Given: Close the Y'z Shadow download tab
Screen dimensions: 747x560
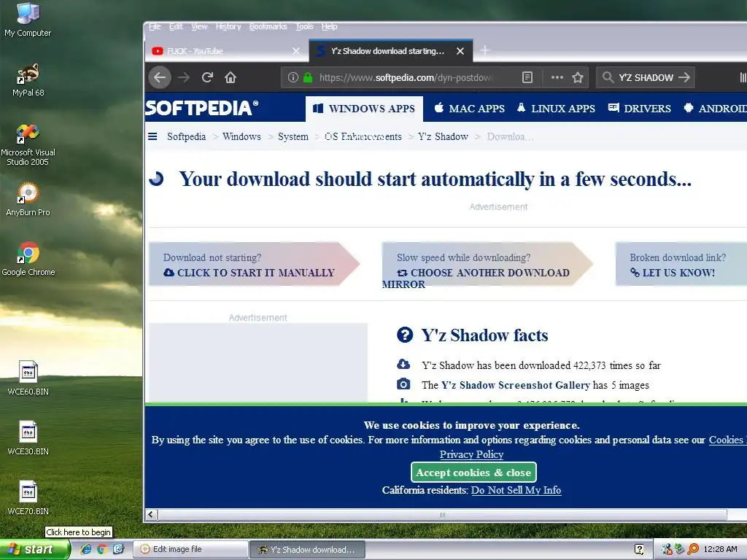Looking at the screenshot, I should pyautogui.click(x=460, y=51).
